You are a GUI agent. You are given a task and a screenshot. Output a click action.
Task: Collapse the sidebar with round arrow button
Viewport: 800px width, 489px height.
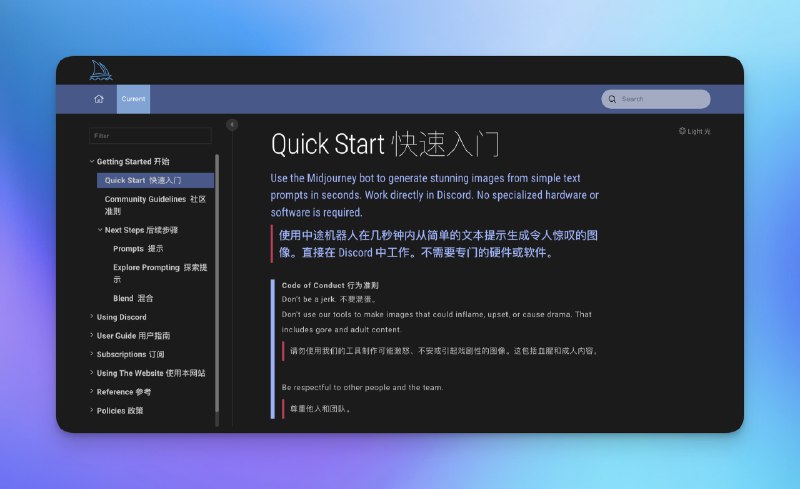pos(232,125)
